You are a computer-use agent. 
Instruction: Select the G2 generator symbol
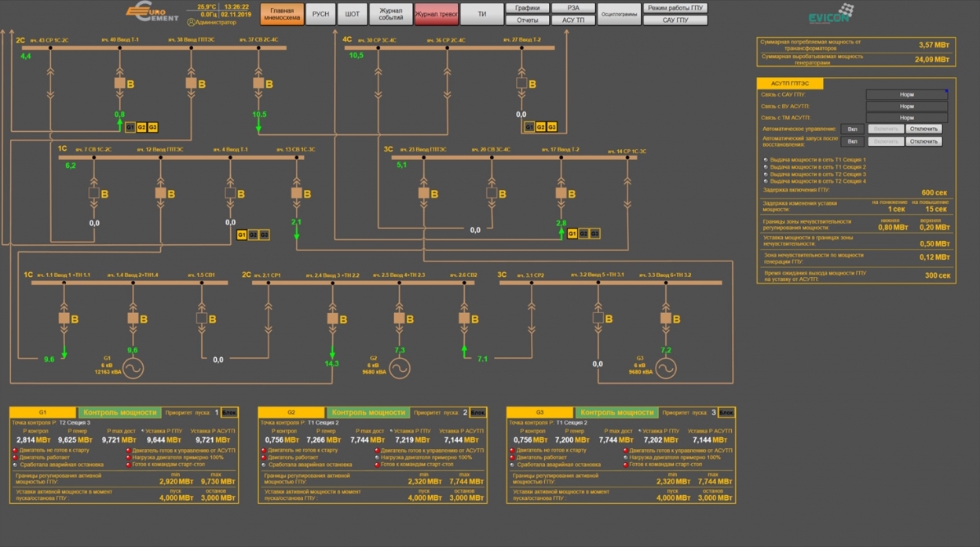(x=400, y=367)
